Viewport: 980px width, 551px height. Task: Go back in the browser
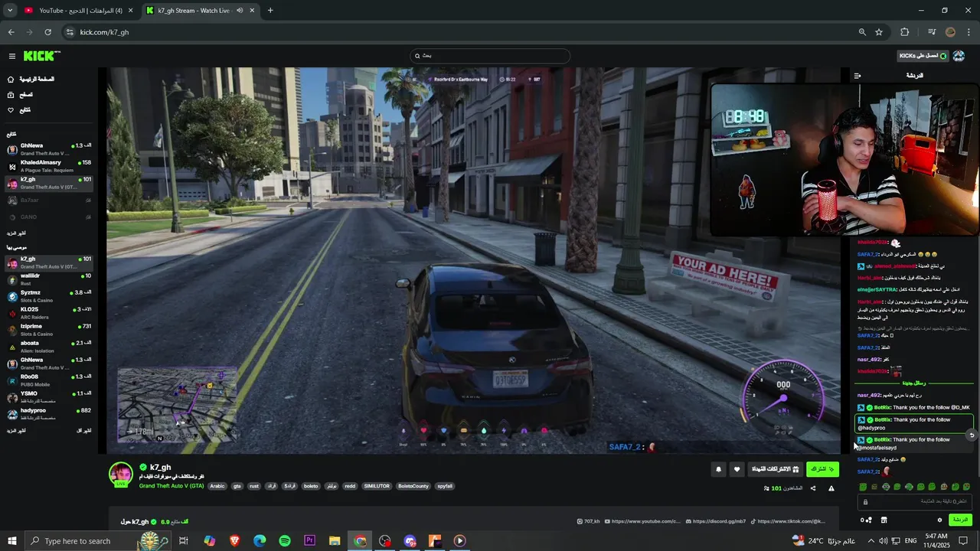[x=11, y=32]
